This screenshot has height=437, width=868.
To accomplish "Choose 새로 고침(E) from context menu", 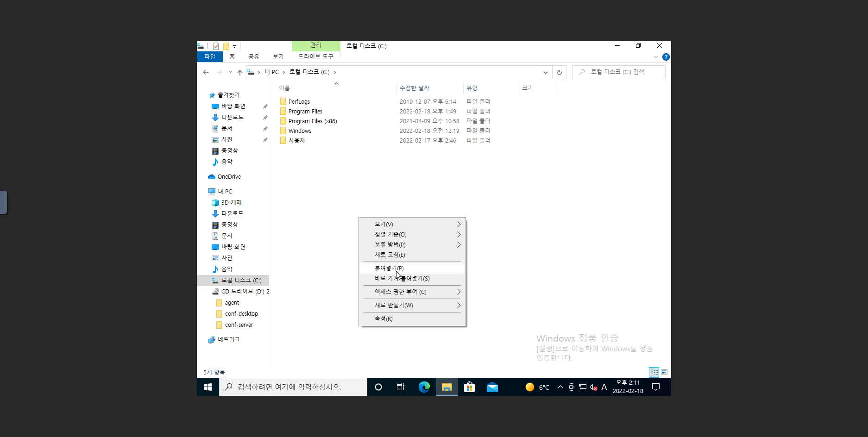I will click(390, 255).
